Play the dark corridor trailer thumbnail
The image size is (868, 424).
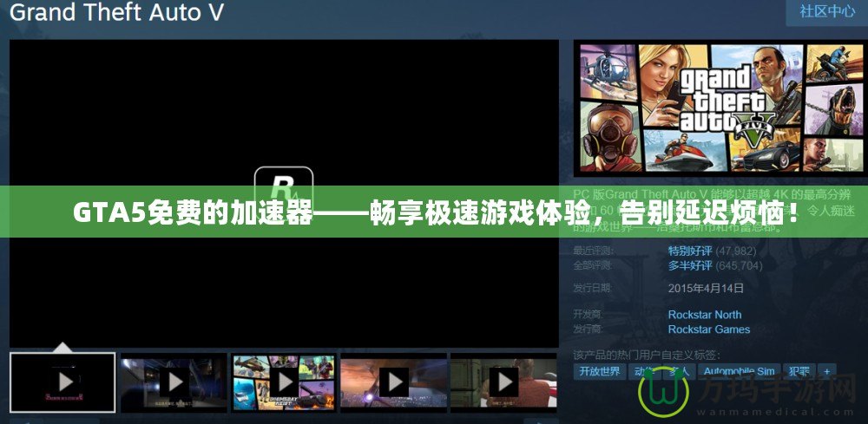click(174, 382)
